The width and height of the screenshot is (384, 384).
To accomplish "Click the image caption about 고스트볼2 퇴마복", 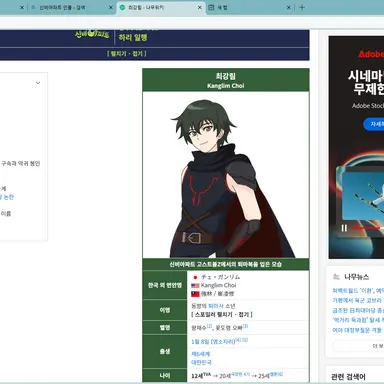I will (x=226, y=264).
